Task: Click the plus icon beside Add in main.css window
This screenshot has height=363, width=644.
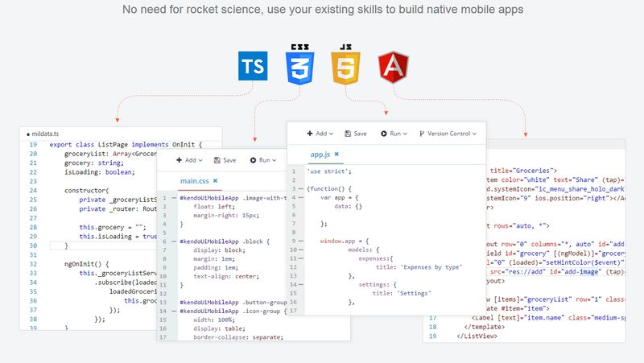Action: tap(179, 160)
